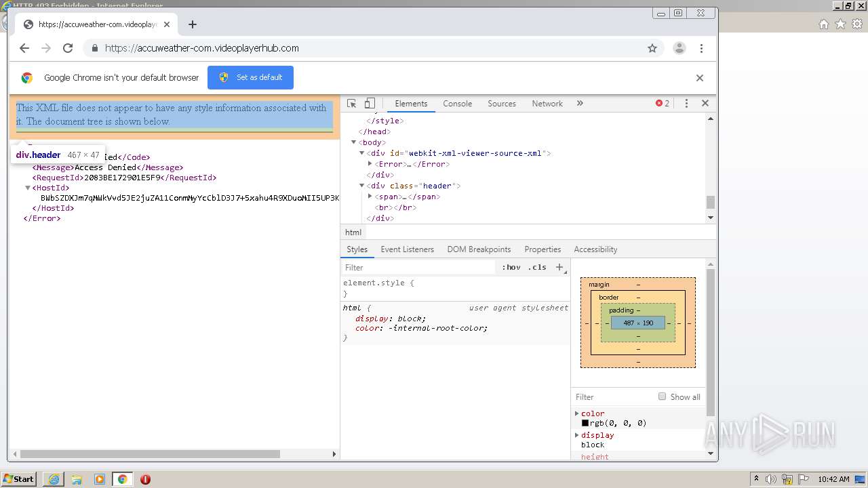Toggle the device toolbar in DevTools
The height and width of the screenshot is (488, 868).
[x=370, y=104]
